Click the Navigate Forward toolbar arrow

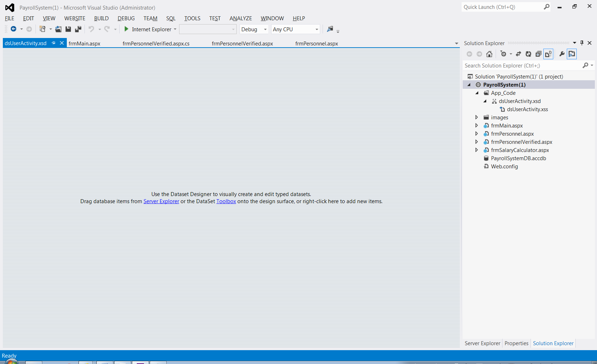tap(29, 29)
